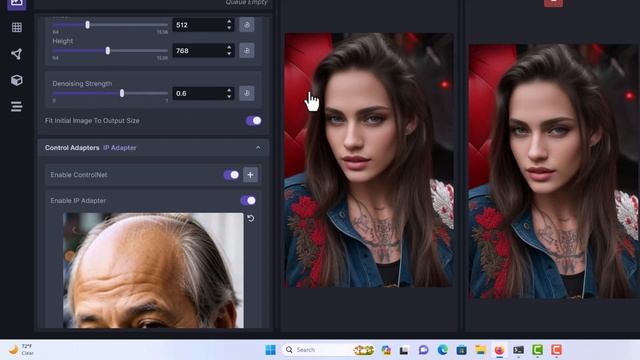Open File Explorer from taskbar
This screenshot has width=640, height=360.
(480, 350)
